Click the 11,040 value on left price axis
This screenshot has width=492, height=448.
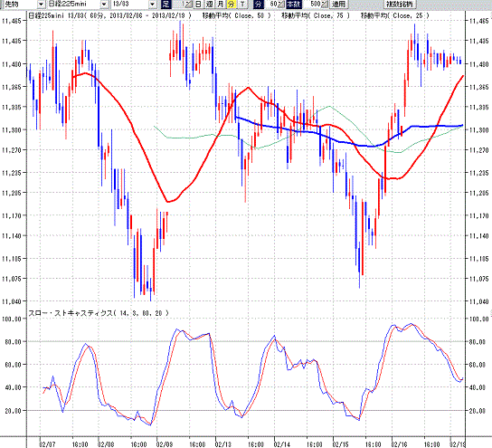point(12,301)
